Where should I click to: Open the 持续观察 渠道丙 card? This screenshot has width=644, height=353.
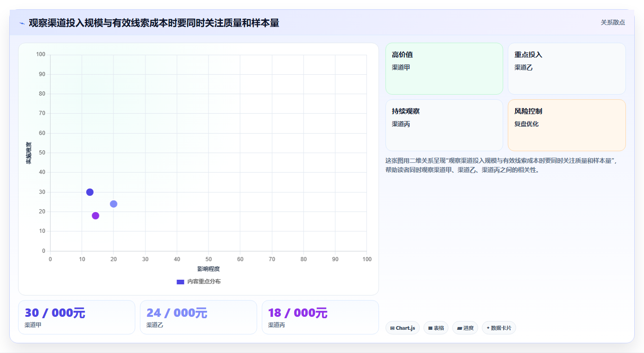[x=444, y=125]
